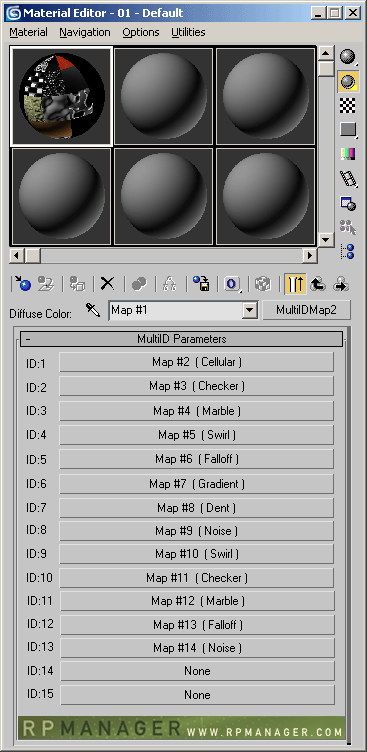Screen dimensions: 367x752
Task: Click Map #14 (Noise) button
Action: 197,648
